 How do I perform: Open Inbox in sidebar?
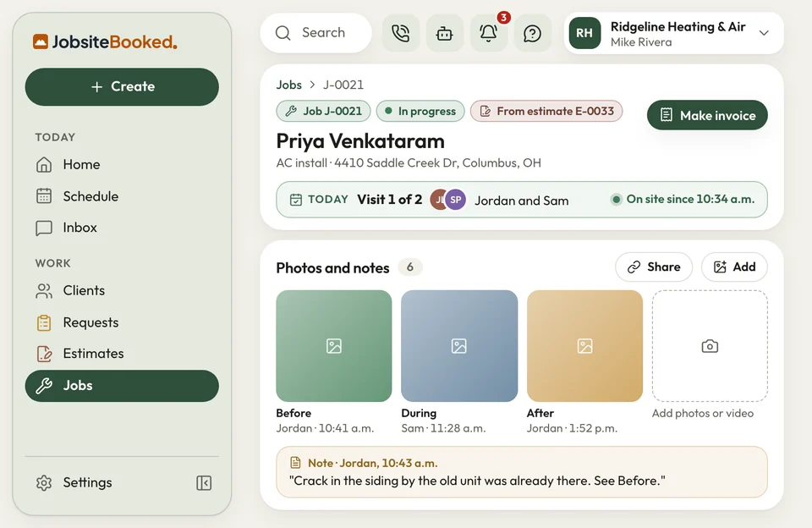(x=122, y=228)
